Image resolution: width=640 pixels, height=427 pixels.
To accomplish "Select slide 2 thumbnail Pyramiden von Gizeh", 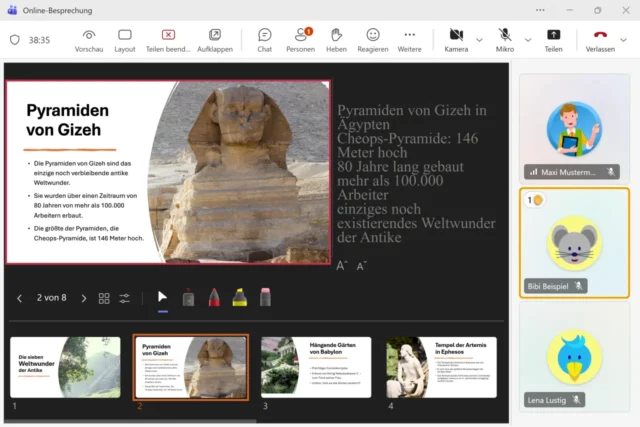I will click(191, 367).
